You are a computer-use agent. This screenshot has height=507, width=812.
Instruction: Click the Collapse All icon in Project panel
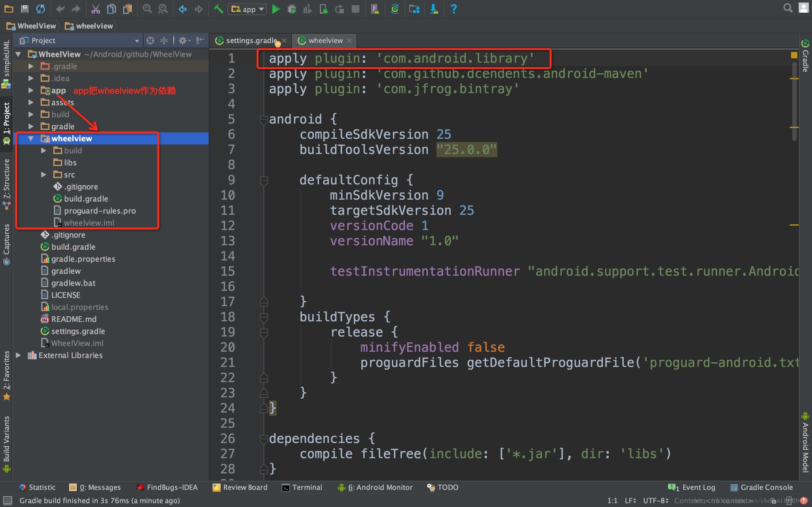click(164, 41)
